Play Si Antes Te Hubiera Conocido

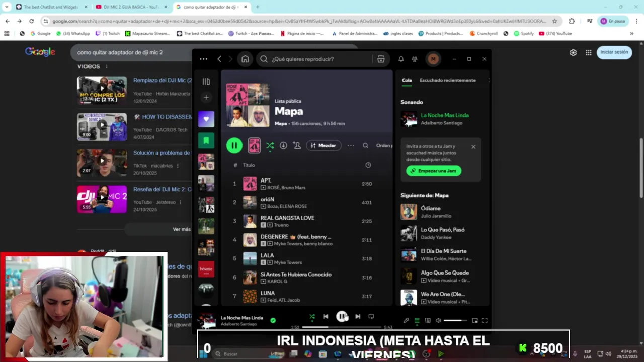307,277
